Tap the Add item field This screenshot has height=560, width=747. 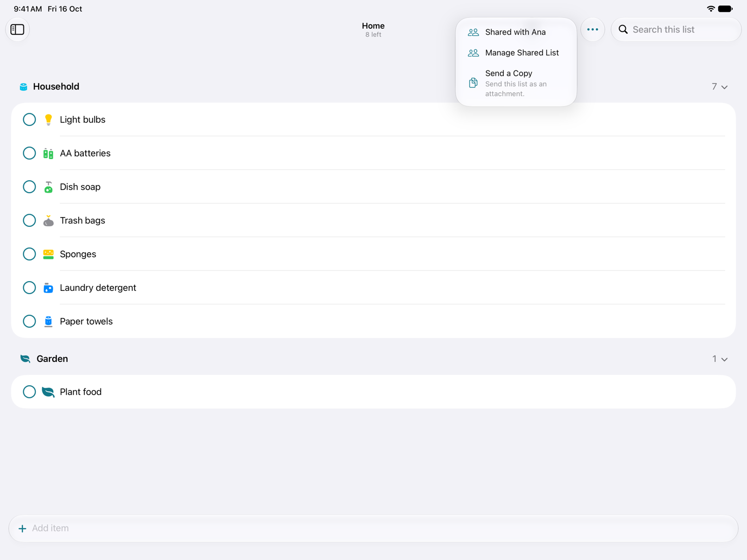[373, 529]
